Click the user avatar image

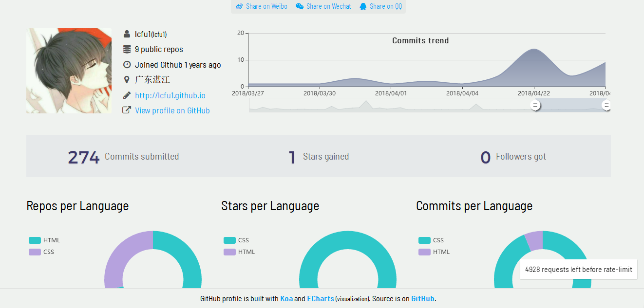[69, 71]
